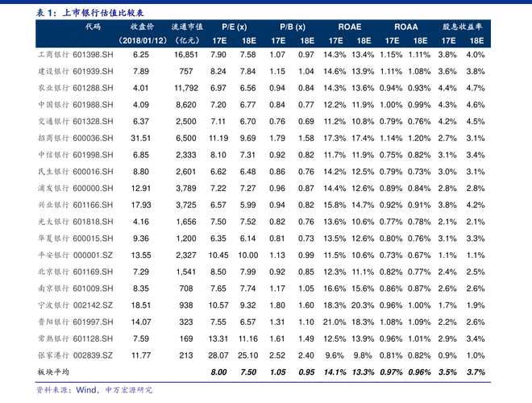
Task: Click stock code 002839.SZ
Action: click(93, 355)
